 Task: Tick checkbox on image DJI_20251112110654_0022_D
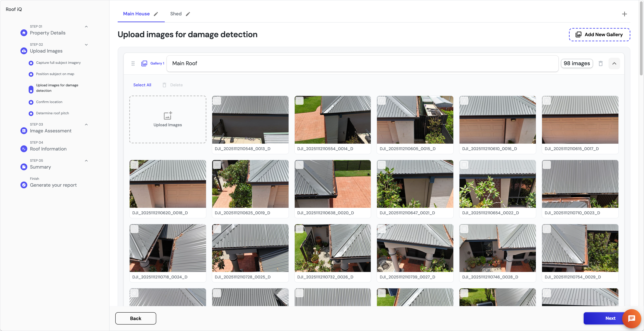coord(464,165)
